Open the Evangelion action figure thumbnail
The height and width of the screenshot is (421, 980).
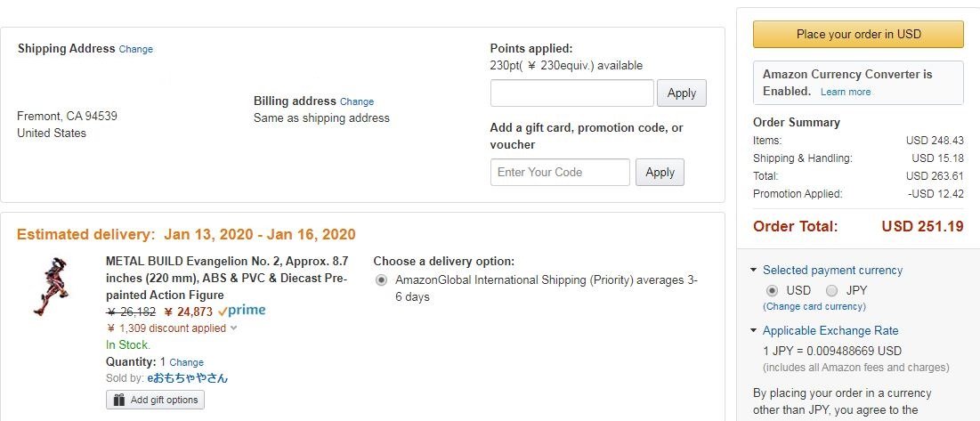pos(51,286)
